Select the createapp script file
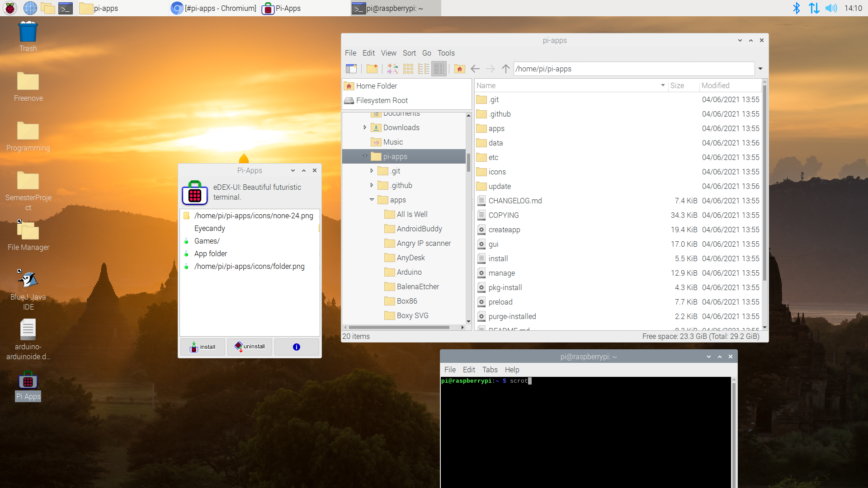The height and width of the screenshot is (488, 868). click(618, 230)
